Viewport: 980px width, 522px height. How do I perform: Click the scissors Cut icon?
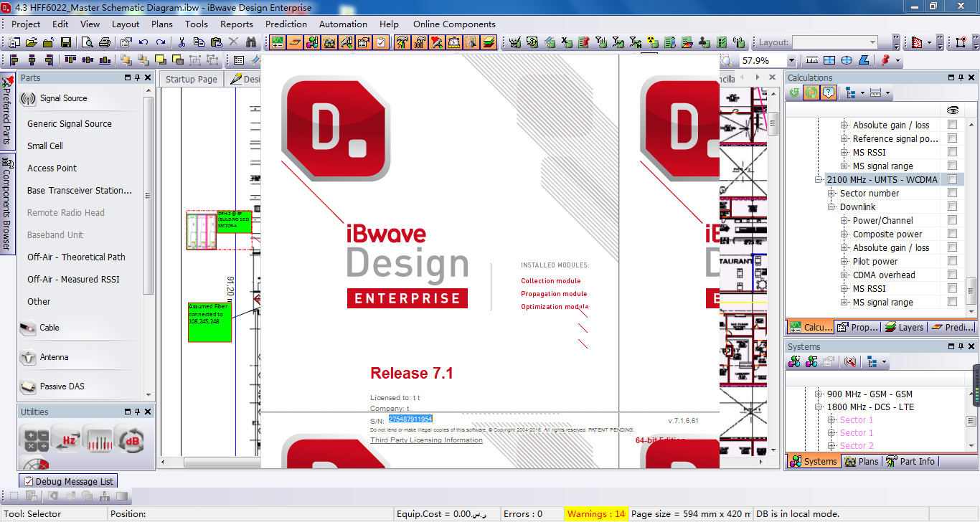pos(182,42)
